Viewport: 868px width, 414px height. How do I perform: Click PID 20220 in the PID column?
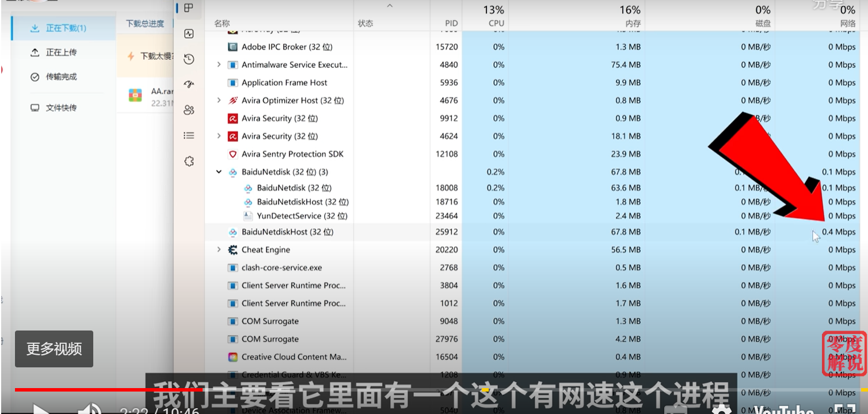pos(447,250)
